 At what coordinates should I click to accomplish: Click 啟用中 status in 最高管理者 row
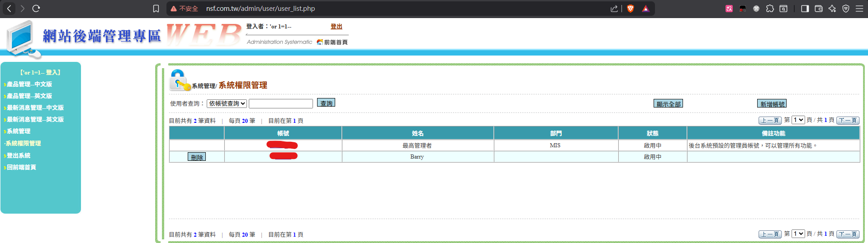click(653, 145)
